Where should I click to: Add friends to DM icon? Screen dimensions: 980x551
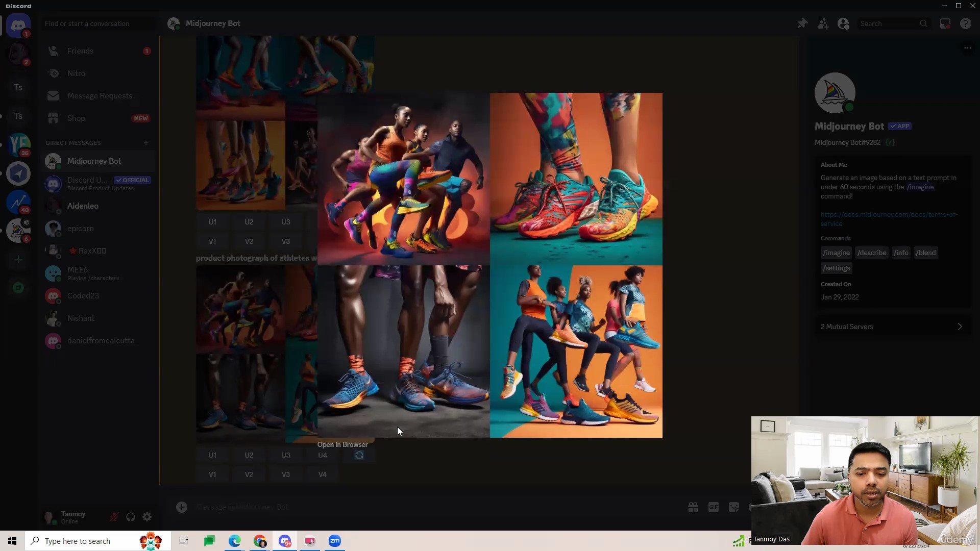[823, 23]
